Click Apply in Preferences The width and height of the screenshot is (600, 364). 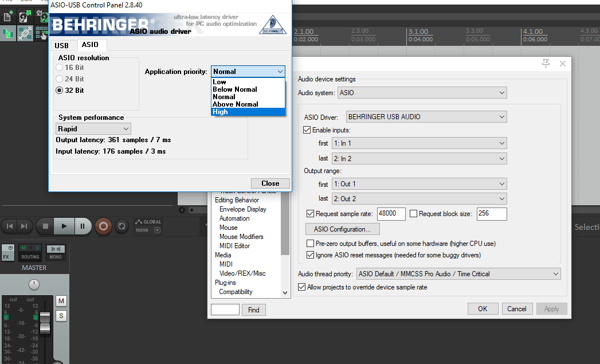551,309
